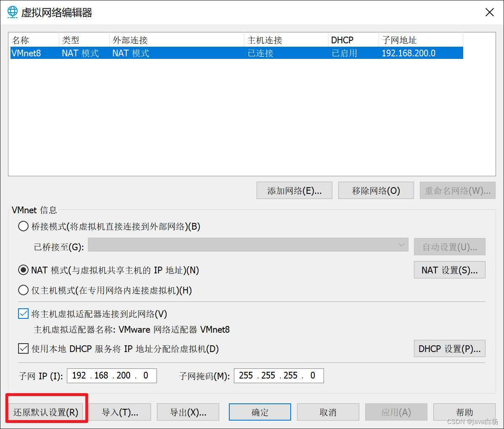Open the disabled 已桥接至 dropdown
This screenshot has height=429, width=504.
point(248,245)
